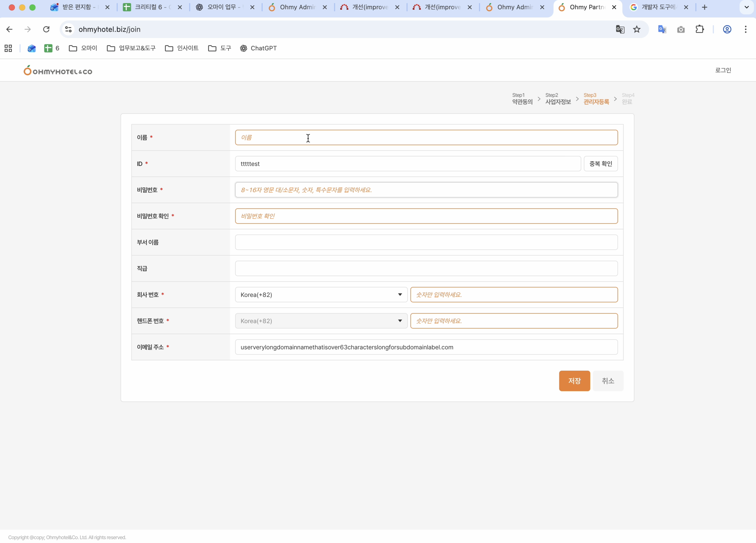Click the 로그인 login link
This screenshot has width=756, height=543.
pyautogui.click(x=723, y=70)
